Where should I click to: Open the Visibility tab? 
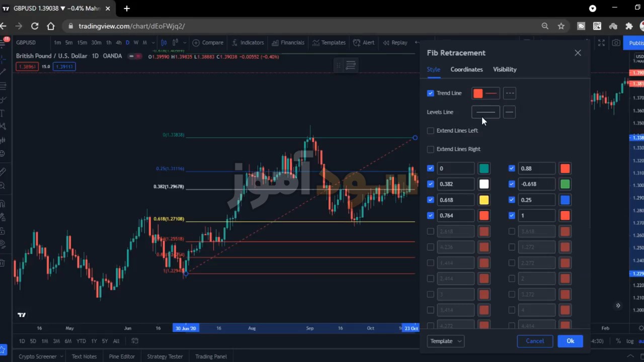click(505, 69)
